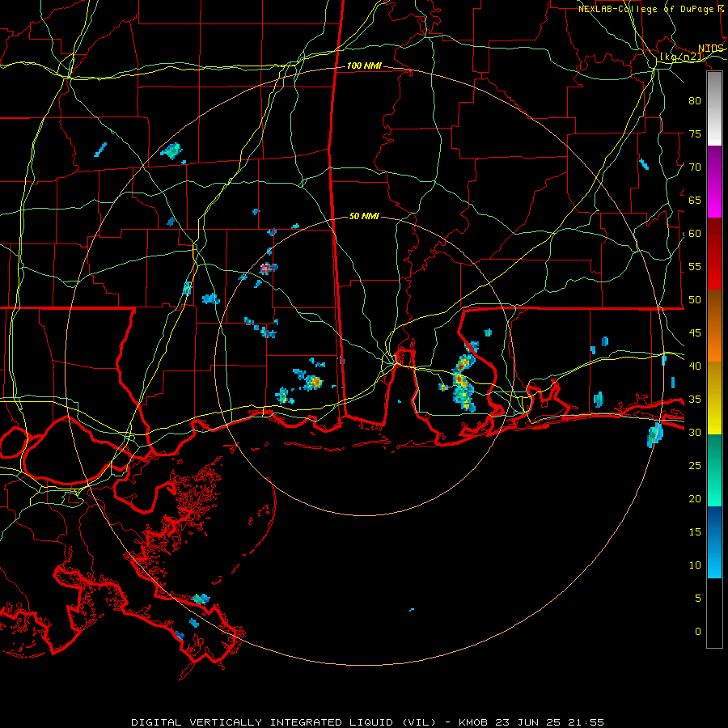Image resolution: width=728 pixels, height=728 pixels.
Task: Click the green segment of the color scale
Action: click(x=714, y=470)
